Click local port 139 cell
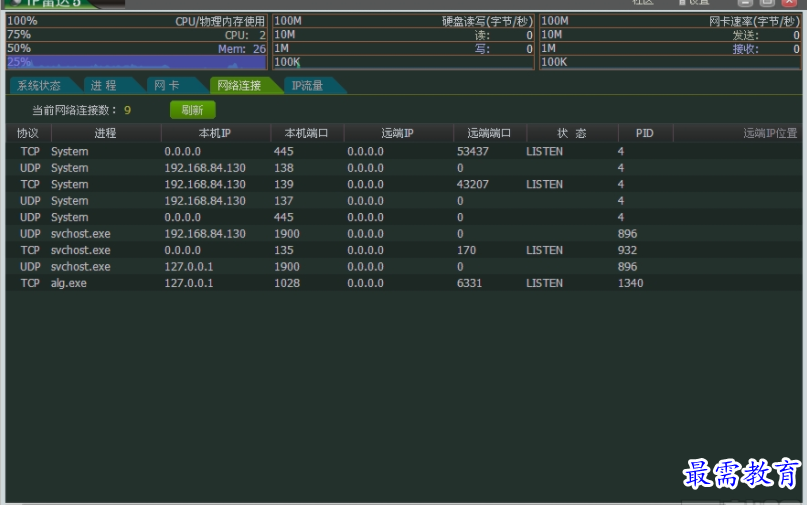807x505 pixels. tap(284, 184)
